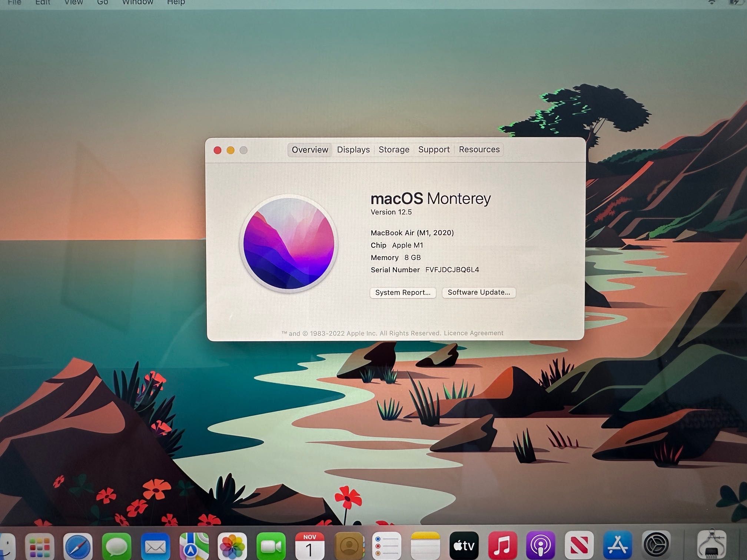Open the Go menu in menu bar
747x560 pixels.
pyautogui.click(x=102, y=2)
